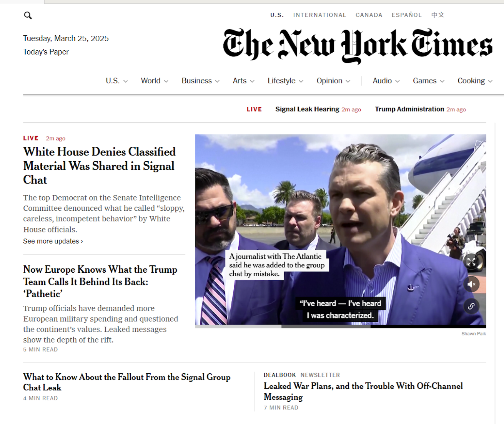504x424 pixels.
Task: Open Signal Leak Hearing live update
Action: pos(307,109)
